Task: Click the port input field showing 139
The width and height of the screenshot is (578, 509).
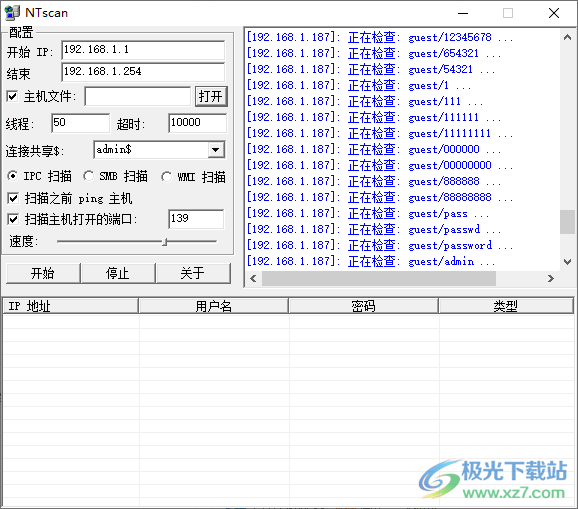Action: (x=196, y=219)
